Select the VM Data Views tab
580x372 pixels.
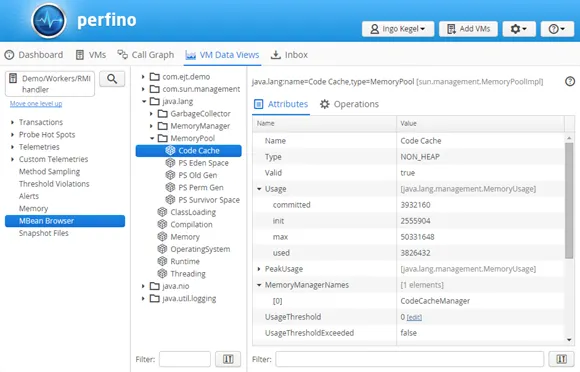click(222, 55)
